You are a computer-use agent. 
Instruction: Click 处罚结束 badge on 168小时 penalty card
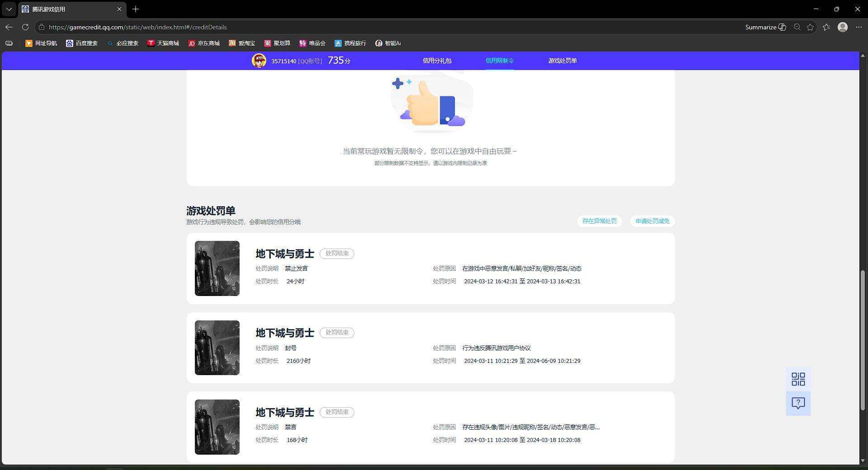pyautogui.click(x=337, y=412)
